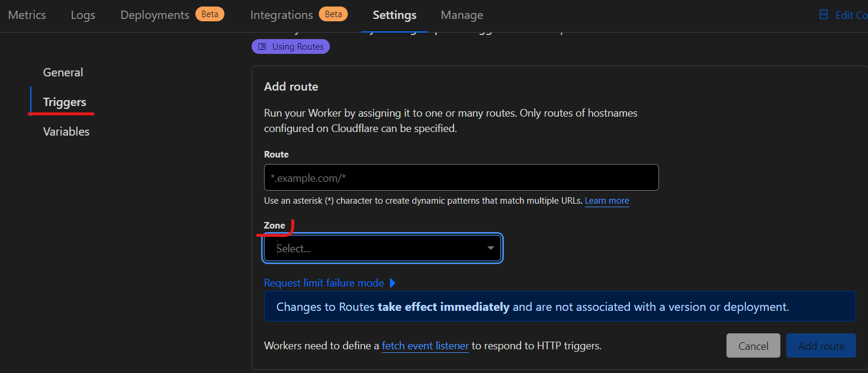Open the Learn more link
Viewport: 868px width, 373px height.
[x=607, y=201]
